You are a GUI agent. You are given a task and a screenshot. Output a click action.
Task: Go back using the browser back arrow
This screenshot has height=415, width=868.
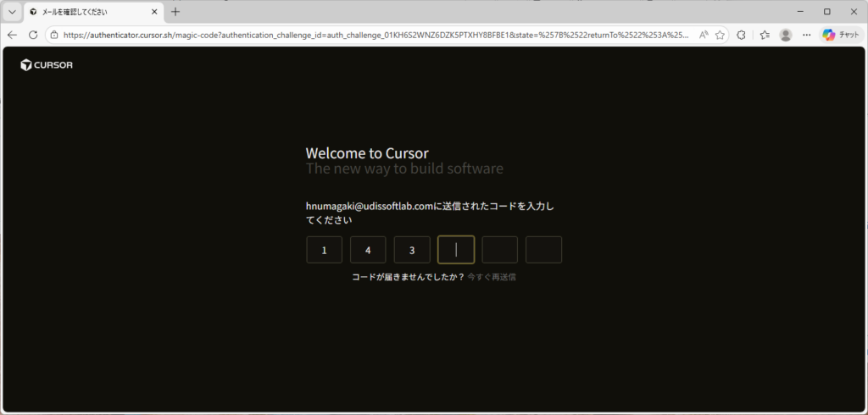[x=12, y=35]
